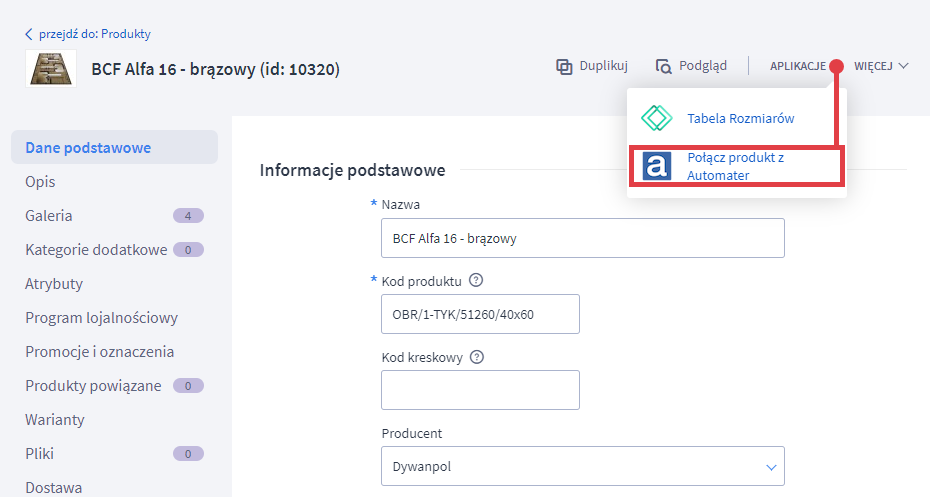
Task: Select Połącz produkt z Automater
Action: tap(737, 167)
